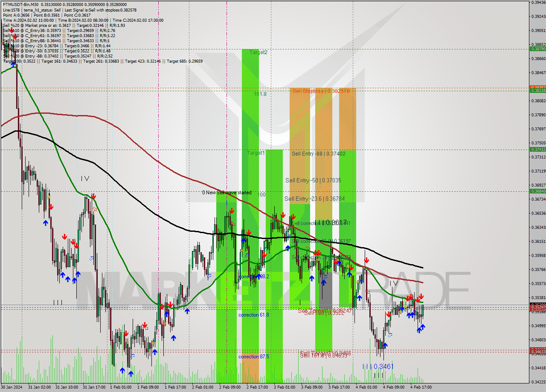Click the C_Entry61: 0.36197 info line
546x392 pixels.
tap(59, 35)
